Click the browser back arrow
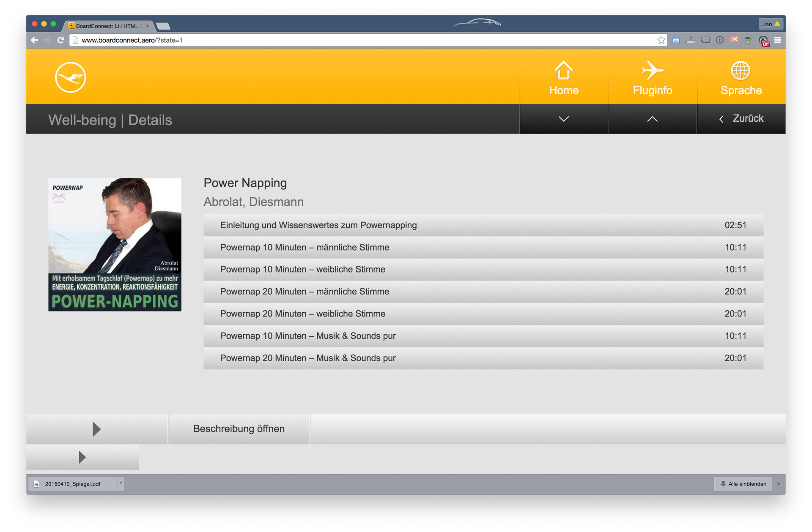This screenshot has height=532, width=812. (35, 40)
